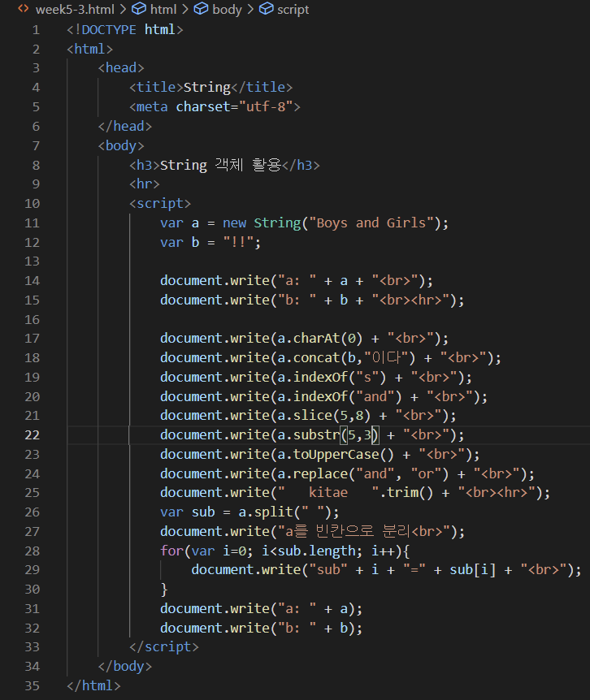
Task: Click the "이다" string on line 18
Action: click(386, 358)
